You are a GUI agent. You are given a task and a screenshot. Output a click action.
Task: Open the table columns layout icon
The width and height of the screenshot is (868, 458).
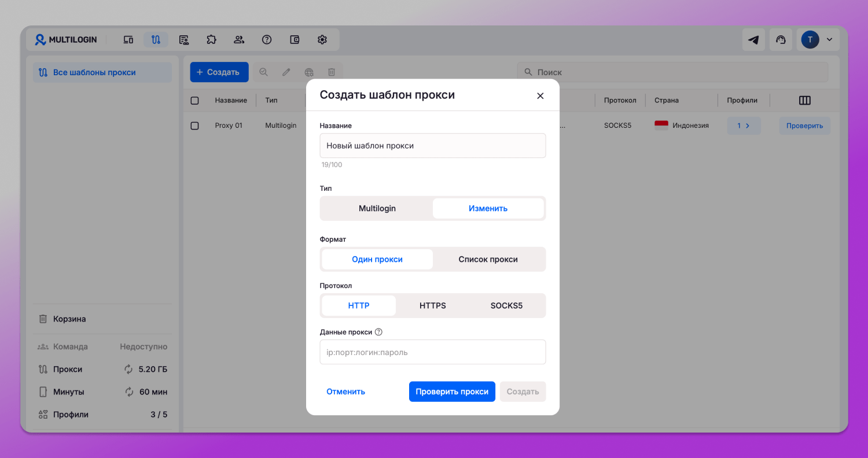point(804,101)
